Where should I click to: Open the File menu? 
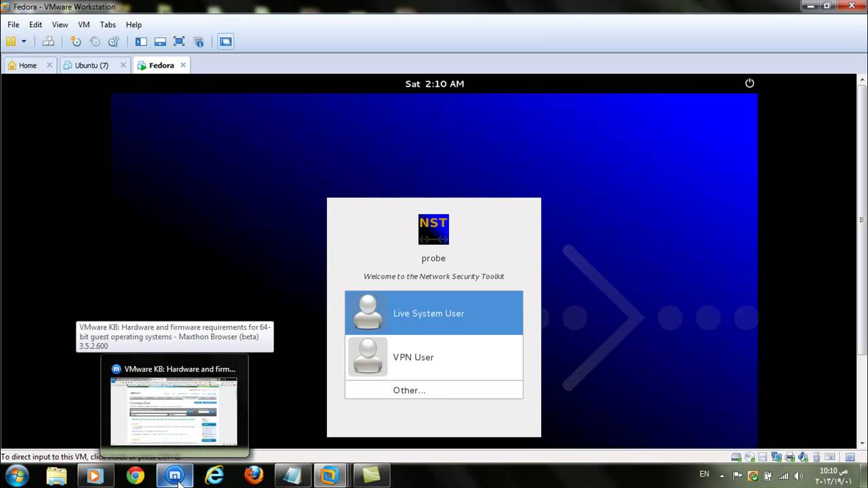tap(14, 24)
